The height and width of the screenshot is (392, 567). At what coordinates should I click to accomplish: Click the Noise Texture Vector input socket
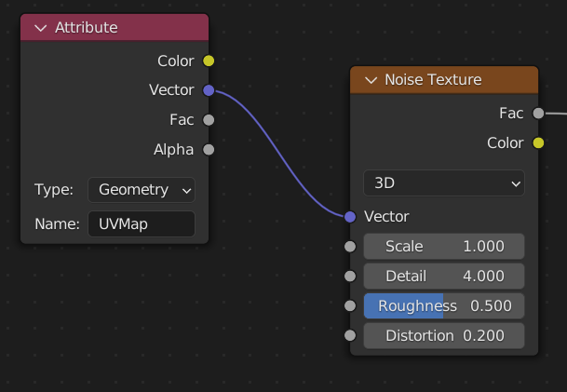tap(350, 217)
